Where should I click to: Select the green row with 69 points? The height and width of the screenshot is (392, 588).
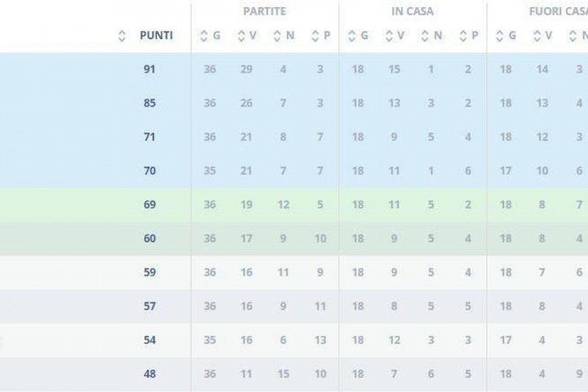pyautogui.click(x=294, y=204)
